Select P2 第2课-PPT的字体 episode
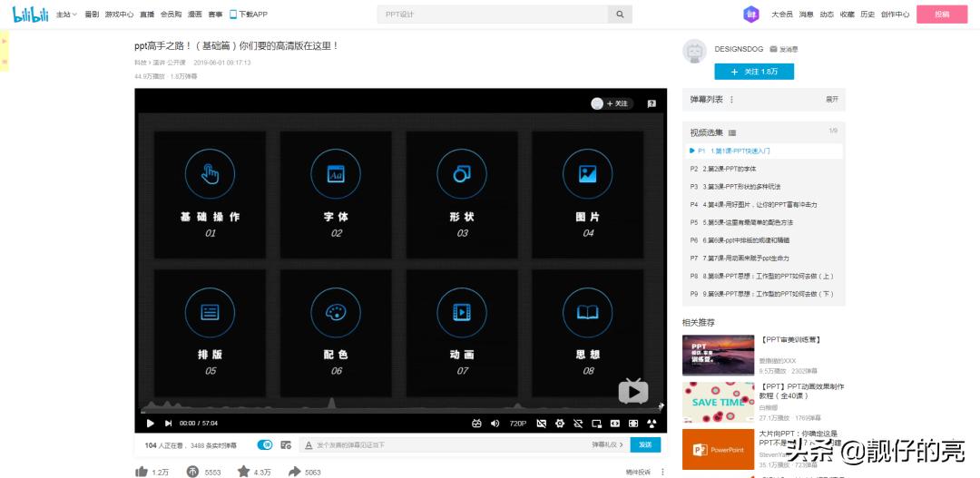This screenshot has width=980, height=478. point(764,169)
